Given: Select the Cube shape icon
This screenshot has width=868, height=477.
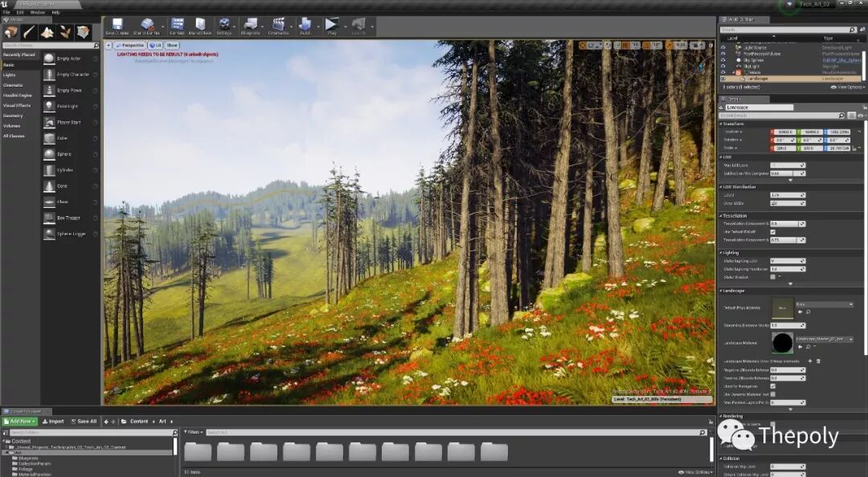Looking at the screenshot, I should (49, 138).
